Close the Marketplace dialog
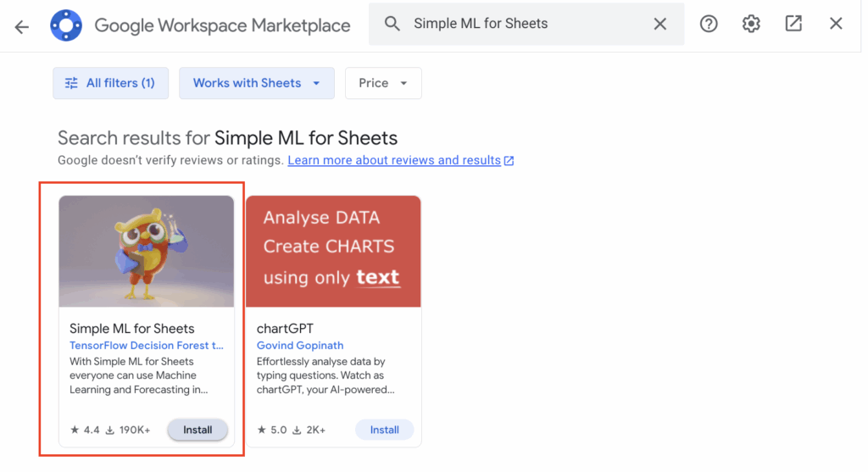 pyautogui.click(x=836, y=24)
